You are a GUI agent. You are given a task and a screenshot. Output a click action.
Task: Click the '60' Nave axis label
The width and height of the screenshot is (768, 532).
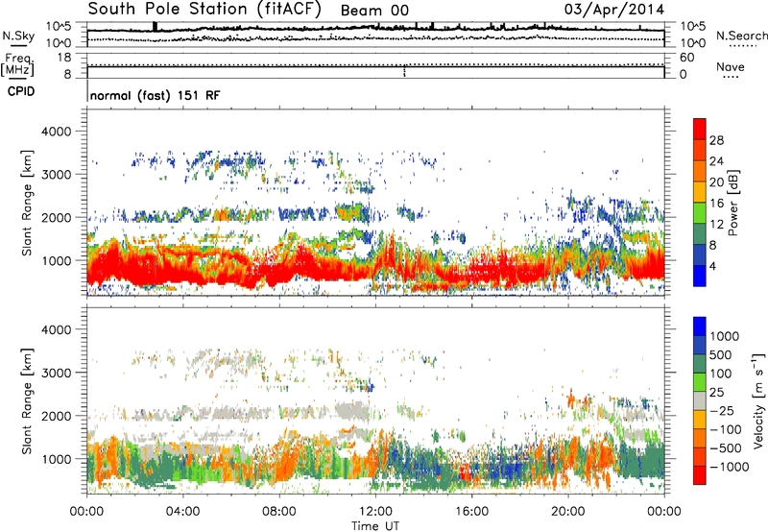[686, 58]
